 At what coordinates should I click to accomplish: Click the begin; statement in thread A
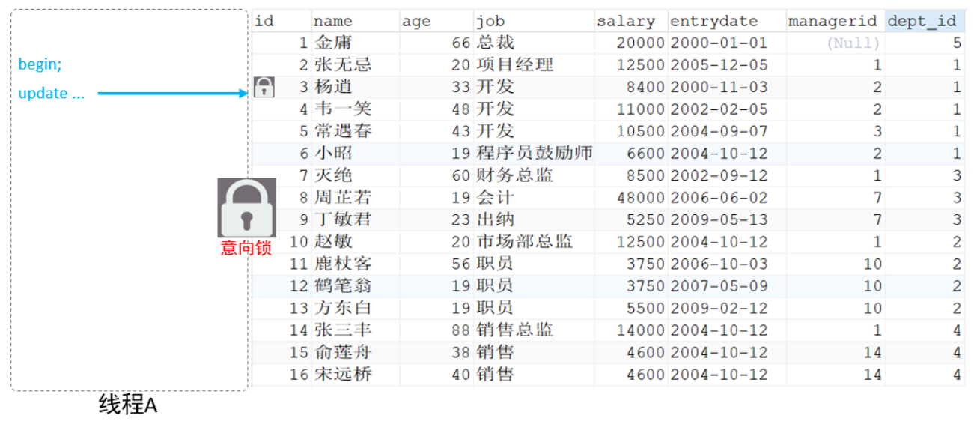pos(40,65)
